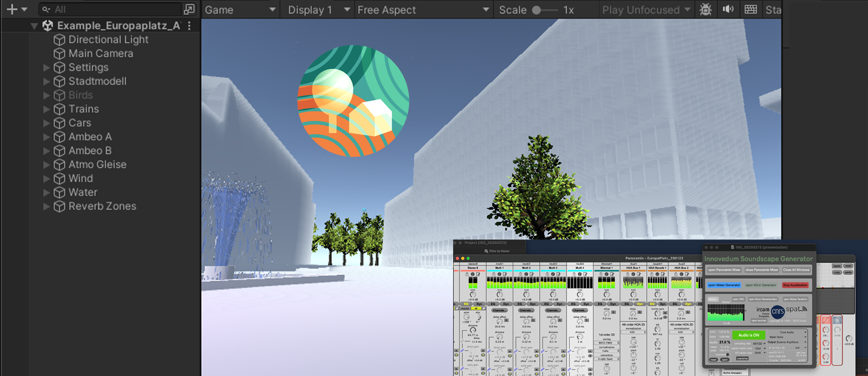Click the trim knob on Multi 2 strip
Screen dimensions: 868x376
click(x=526, y=294)
